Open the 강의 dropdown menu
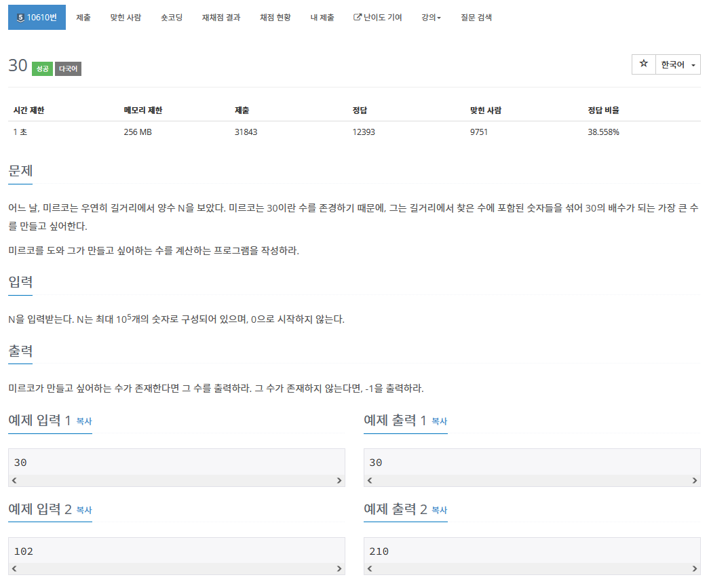The width and height of the screenshot is (728, 588). point(429,17)
